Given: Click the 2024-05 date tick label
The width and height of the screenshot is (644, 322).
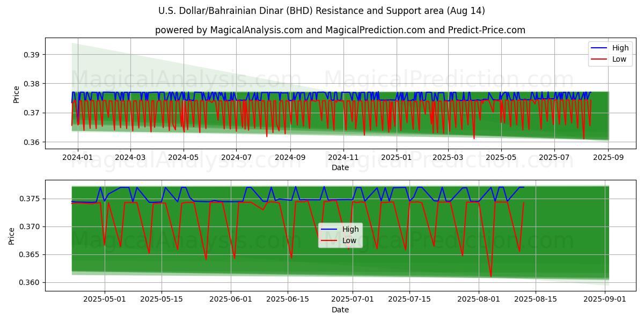Looking at the screenshot, I should click(x=184, y=158).
